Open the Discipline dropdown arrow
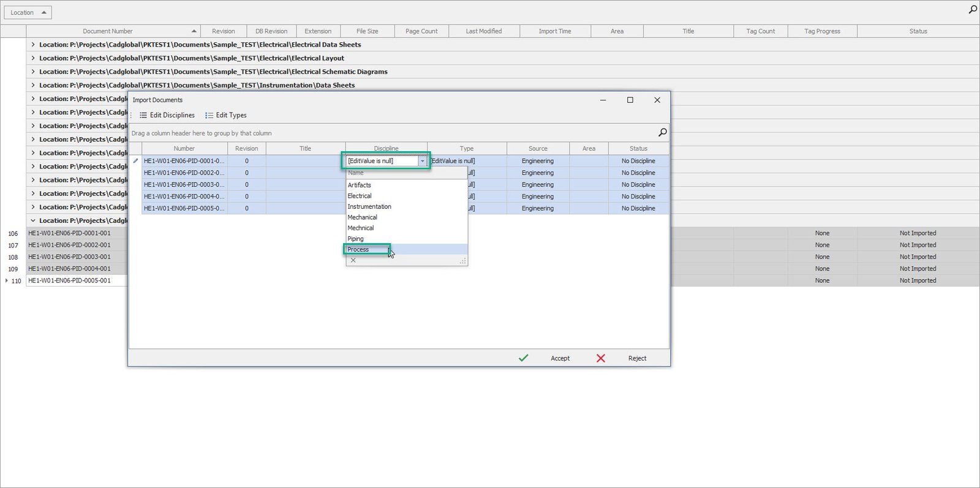This screenshot has height=488, width=980. (x=422, y=161)
